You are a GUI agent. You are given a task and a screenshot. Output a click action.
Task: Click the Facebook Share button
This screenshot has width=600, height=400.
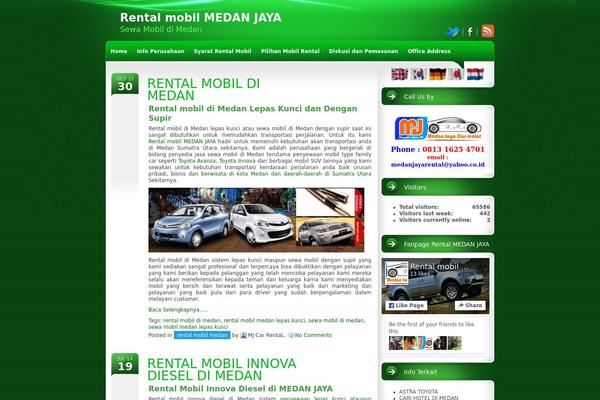tap(470, 305)
